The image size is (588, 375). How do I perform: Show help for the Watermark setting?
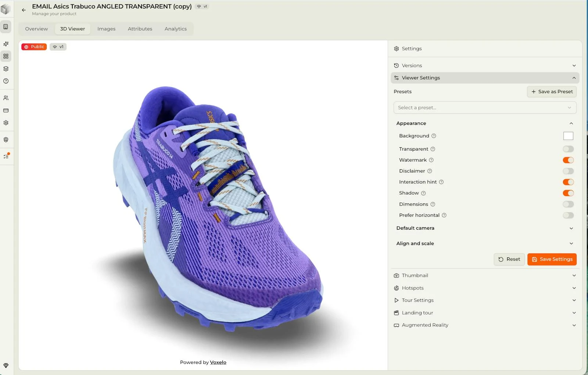tap(431, 160)
